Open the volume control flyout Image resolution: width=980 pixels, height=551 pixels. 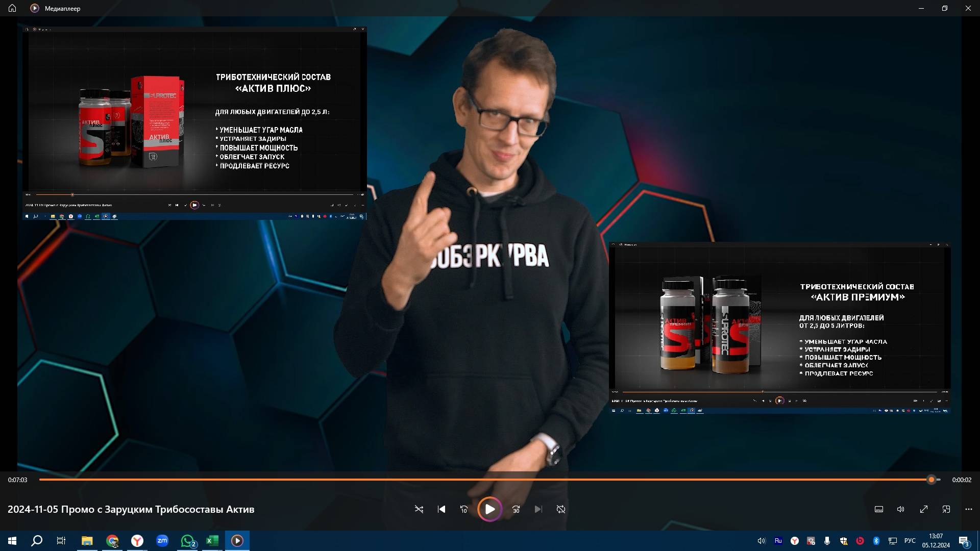(901, 509)
